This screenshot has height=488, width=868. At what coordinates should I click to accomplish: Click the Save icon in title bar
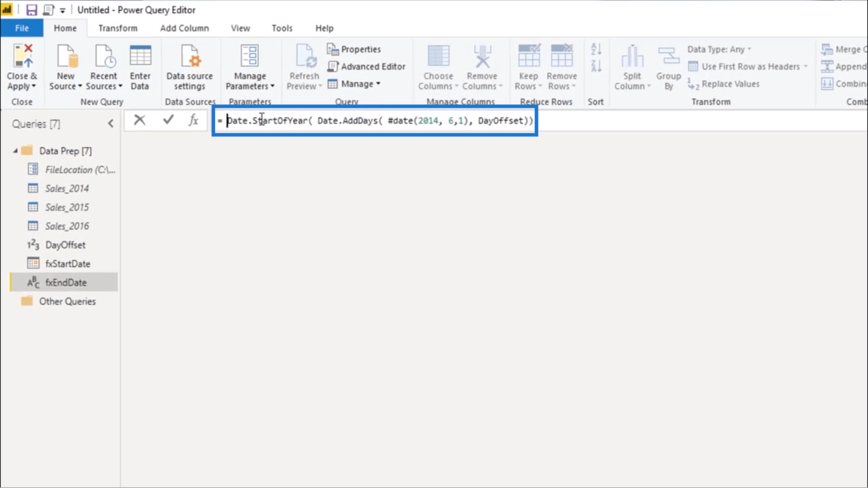(32, 10)
